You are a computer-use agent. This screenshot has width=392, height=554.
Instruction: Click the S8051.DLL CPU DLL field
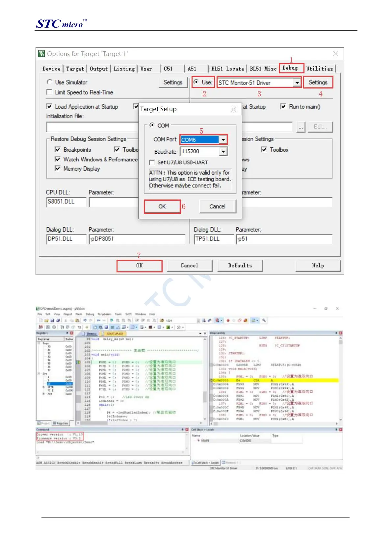(x=66, y=202)
